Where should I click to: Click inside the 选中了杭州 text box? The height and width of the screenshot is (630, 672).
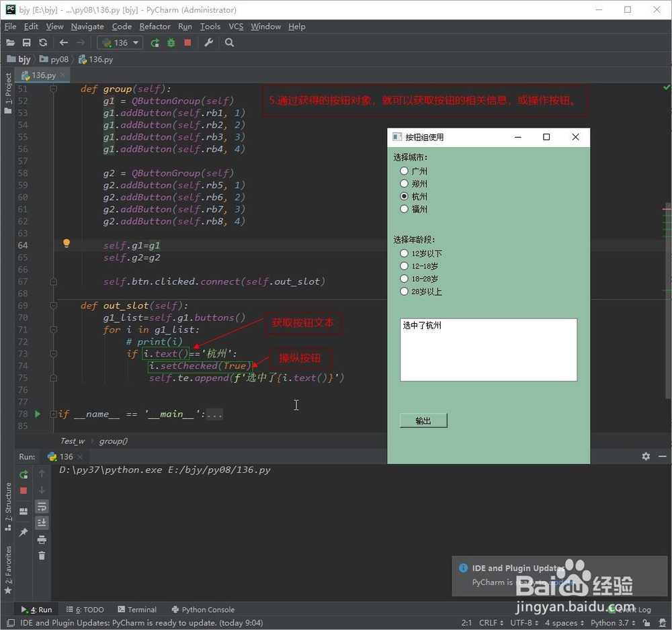pyautogui.click(x=489, y=349)
